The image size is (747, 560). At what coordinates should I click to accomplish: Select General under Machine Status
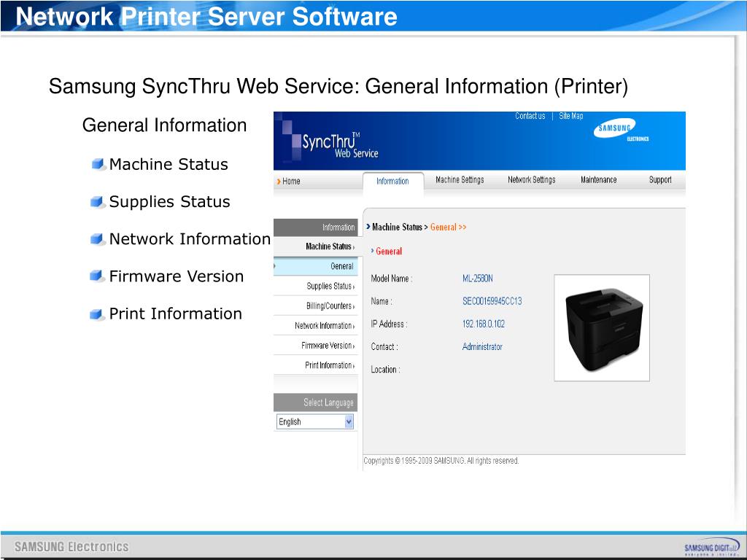315,266
